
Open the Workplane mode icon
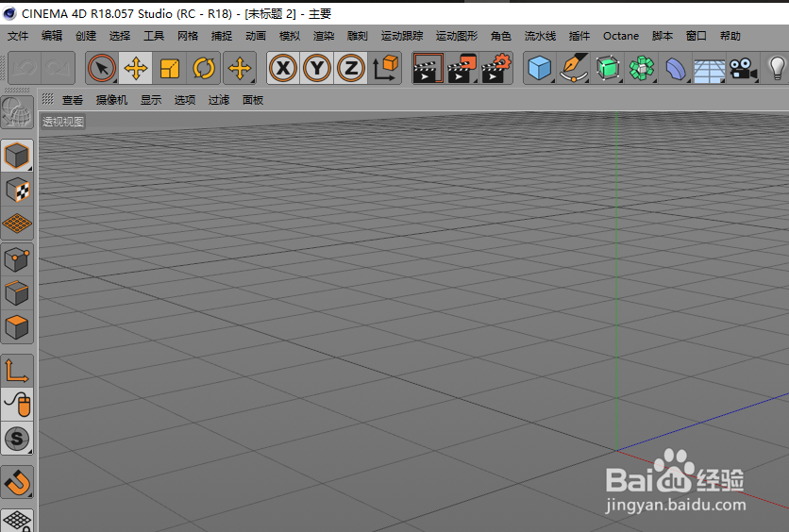tap(17, 224)
